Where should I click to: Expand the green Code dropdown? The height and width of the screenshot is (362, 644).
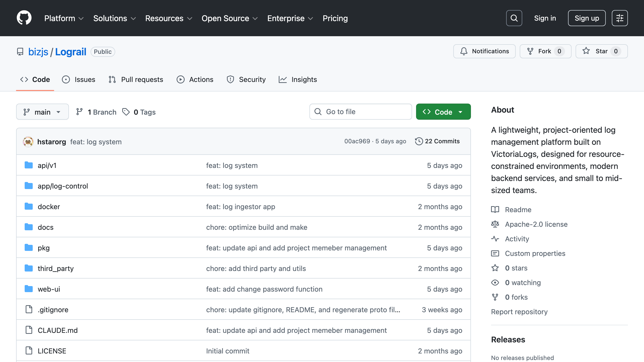(x=443, y=112)
